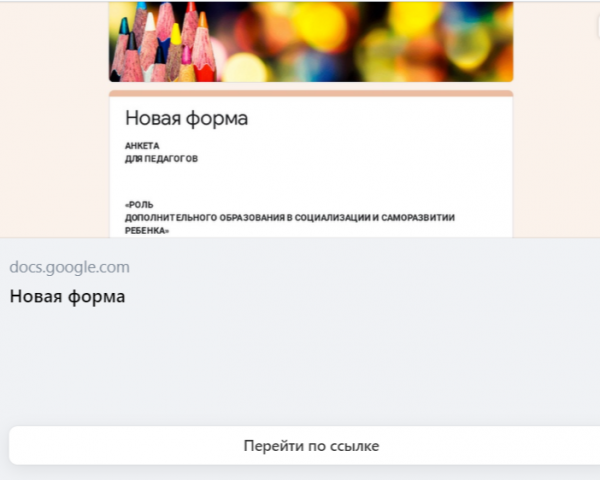
Task: Open the pencils banner preview image
Action: [x=311, y=42]
